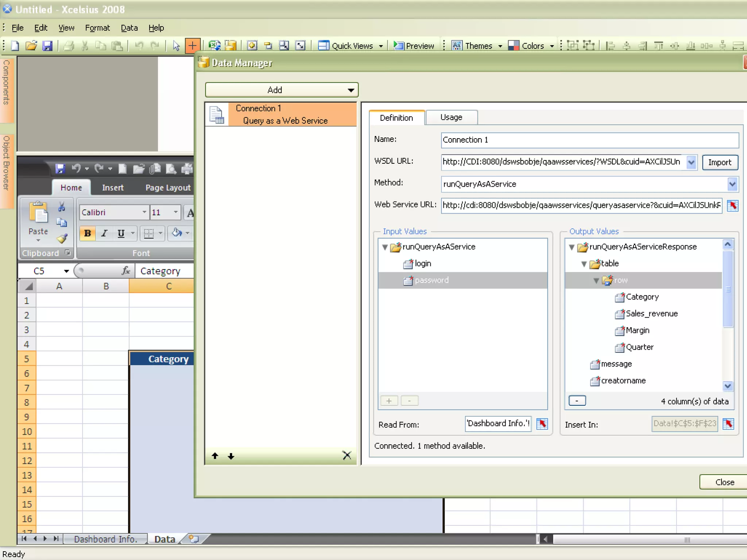Collapse the runQueryAsService input node

pyautogui.click(x=385, y=247)
